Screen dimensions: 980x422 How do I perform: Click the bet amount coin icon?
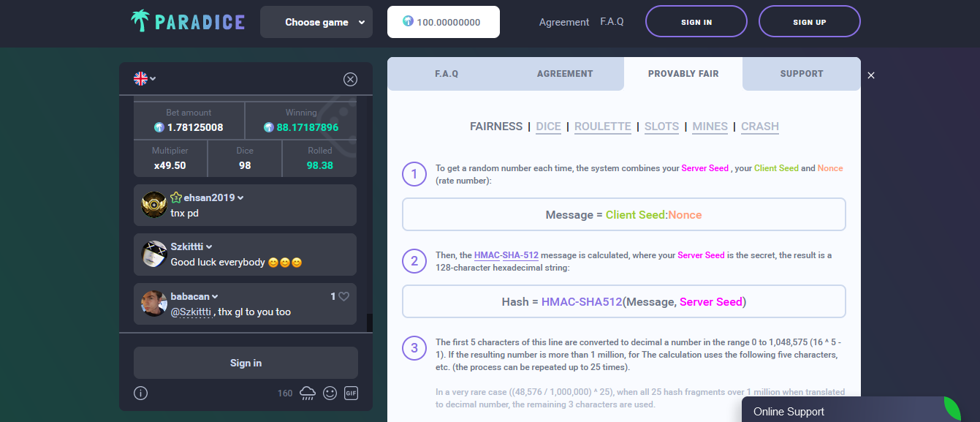point(159,127)
